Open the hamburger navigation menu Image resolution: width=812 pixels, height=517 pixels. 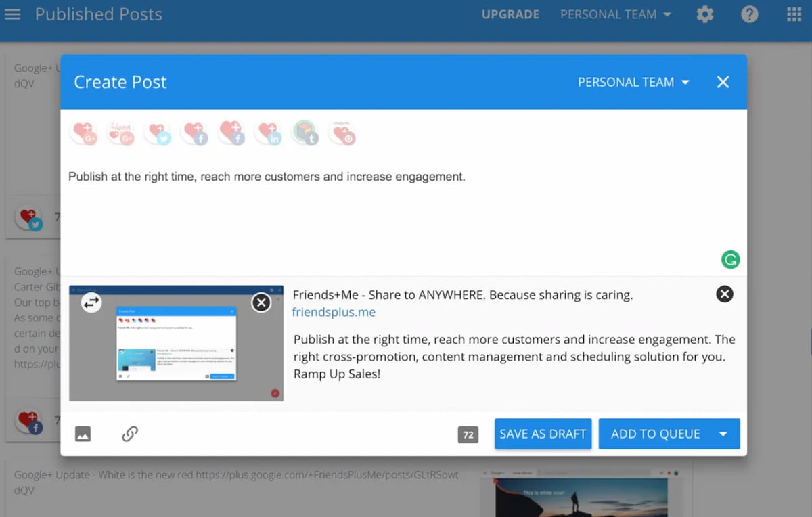(x=12, y=14)
